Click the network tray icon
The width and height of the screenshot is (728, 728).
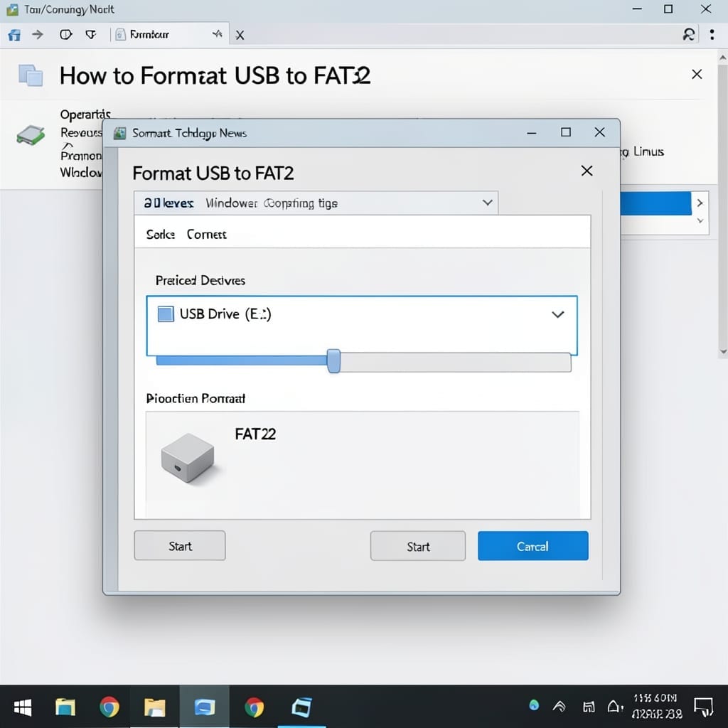(589, 707)
